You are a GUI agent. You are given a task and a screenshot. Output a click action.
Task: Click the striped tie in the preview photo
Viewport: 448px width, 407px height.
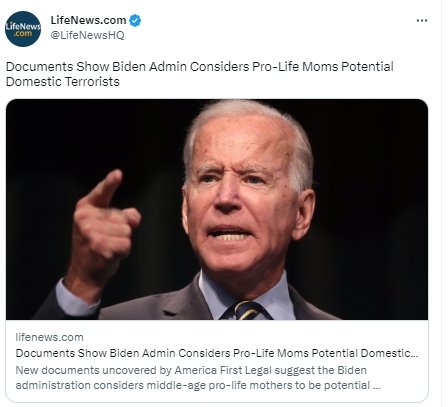247,311
